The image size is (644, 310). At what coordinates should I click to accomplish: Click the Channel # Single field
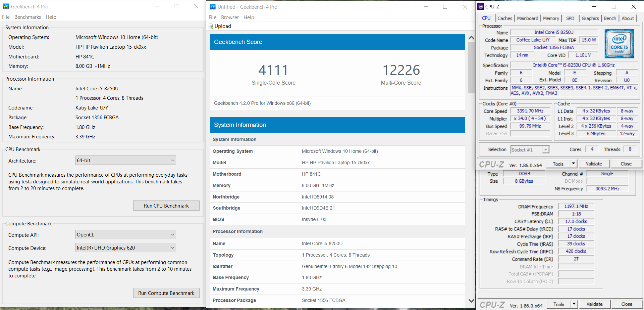pyautogui.click(x=607, y=174)
